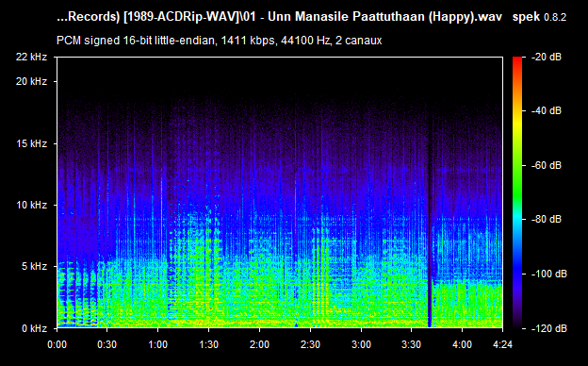Click the 20 kHz frequency label

(31, 81)
